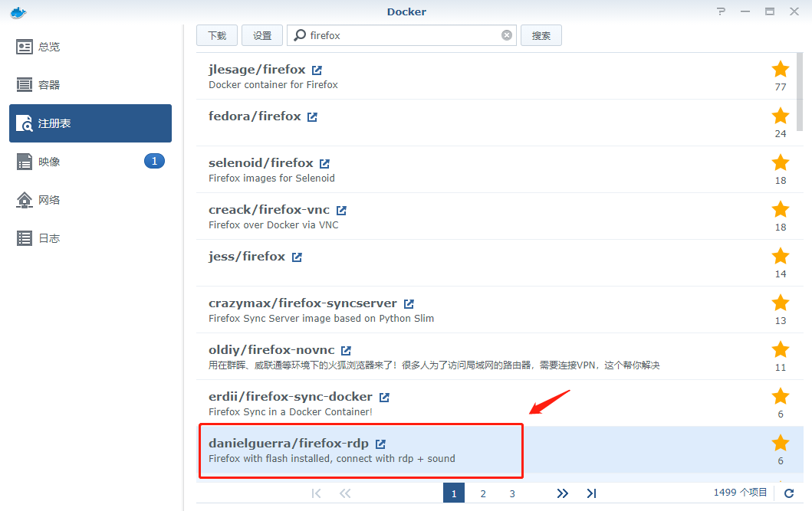This screenshot has width=812, height=511.
Task: Click 'Docker container for Firefox' description
Action: point(274,85)
